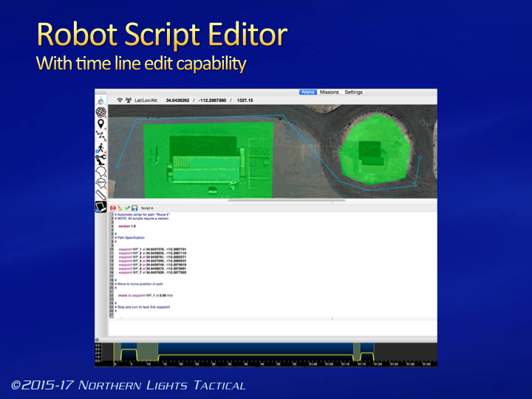Image resolution: width=532 pixels, height=399 pixels.
Task: Save script with the floppy disk icon
Action: point(134,208)
